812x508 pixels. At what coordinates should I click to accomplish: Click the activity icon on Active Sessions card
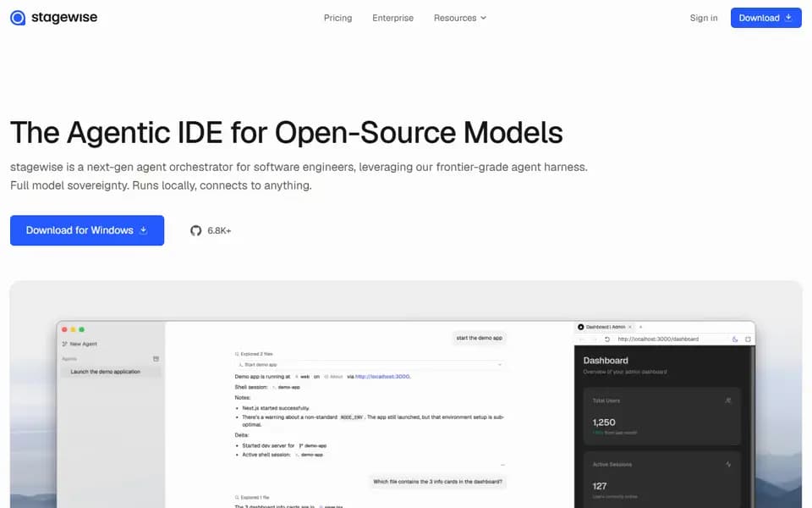point(728,464)
